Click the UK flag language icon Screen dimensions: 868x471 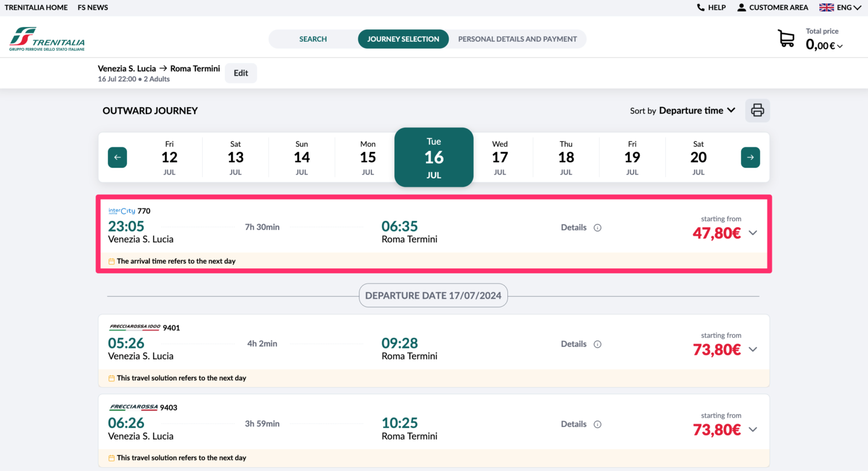826,7
